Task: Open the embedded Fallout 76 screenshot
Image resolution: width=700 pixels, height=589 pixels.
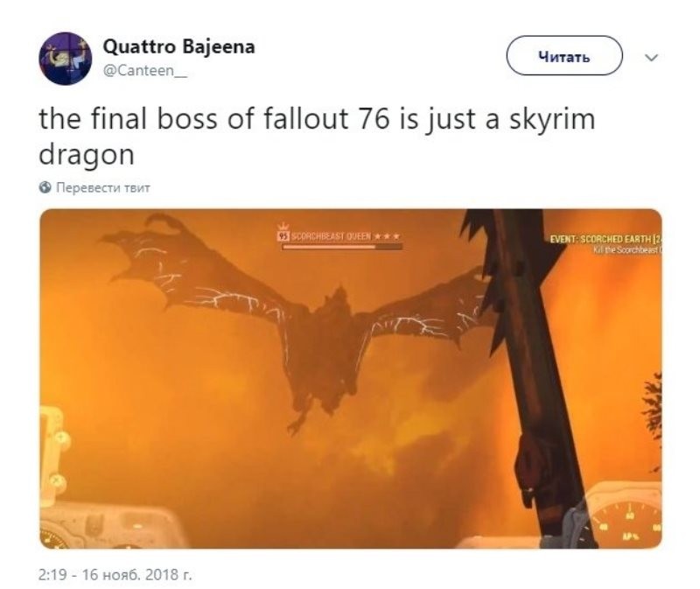Action: (x=351, y=378)
